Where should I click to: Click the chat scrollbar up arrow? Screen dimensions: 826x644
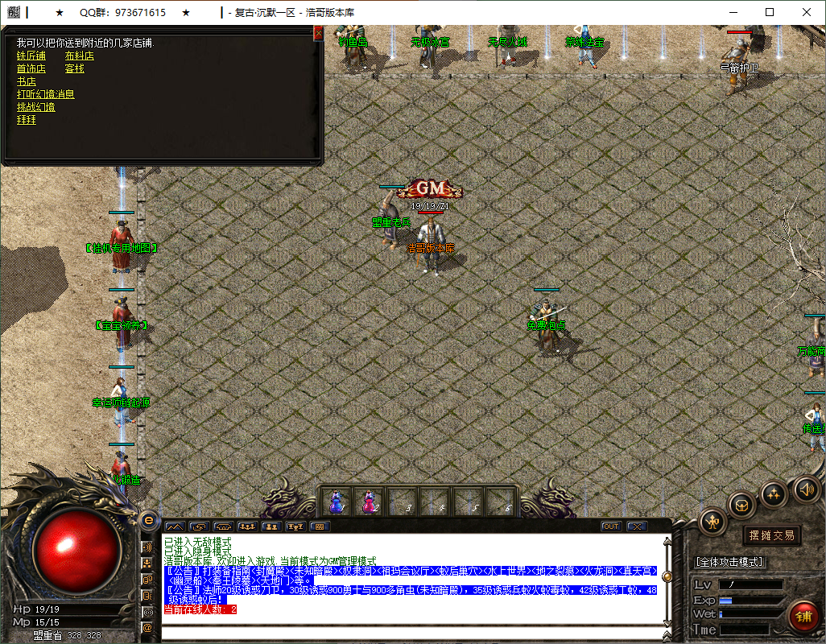point(667,541)
